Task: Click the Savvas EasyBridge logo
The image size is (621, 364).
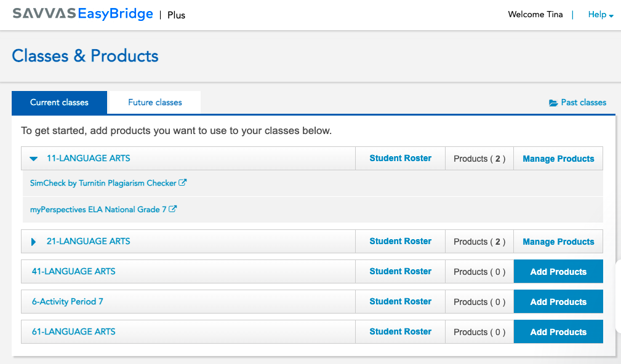Action: coord(82,14)
